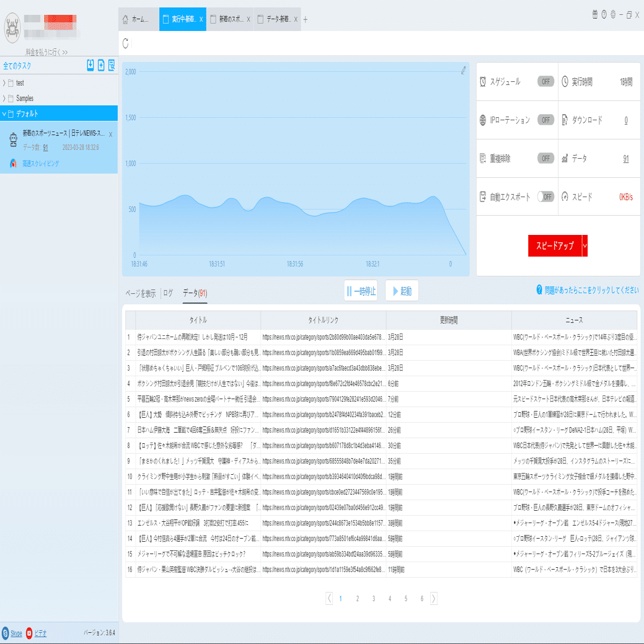Open the スピードアップ dropdown arrow
The image size is (644, 644).
pyautogui.click(x=585, y=245)
